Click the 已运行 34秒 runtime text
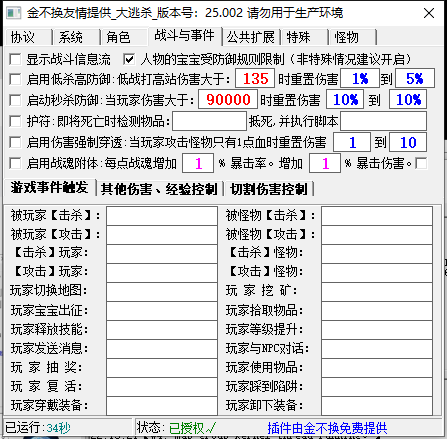The image size is (447, 439). (x=38, y=428)
